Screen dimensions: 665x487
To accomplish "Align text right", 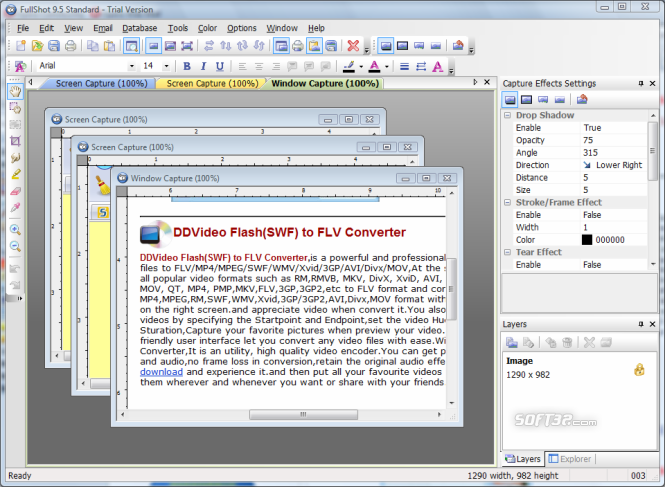I will click(276, 66).
